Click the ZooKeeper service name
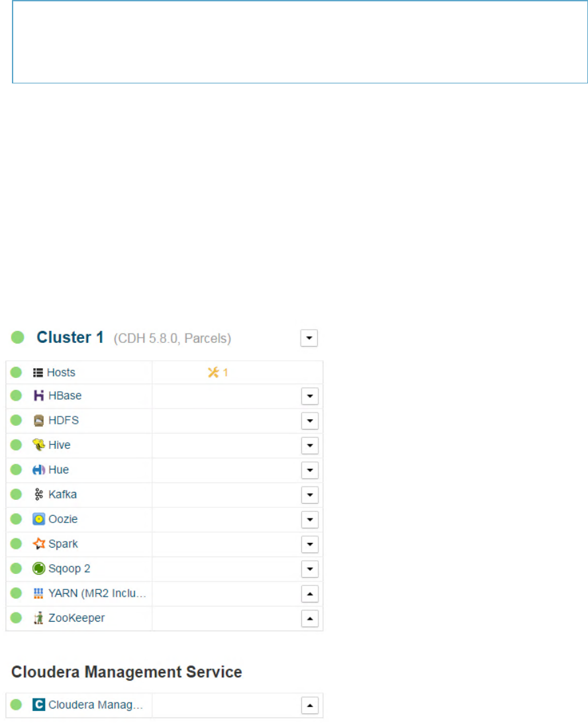The width and height of the screenshot is (588, 723). coord(77,618)
